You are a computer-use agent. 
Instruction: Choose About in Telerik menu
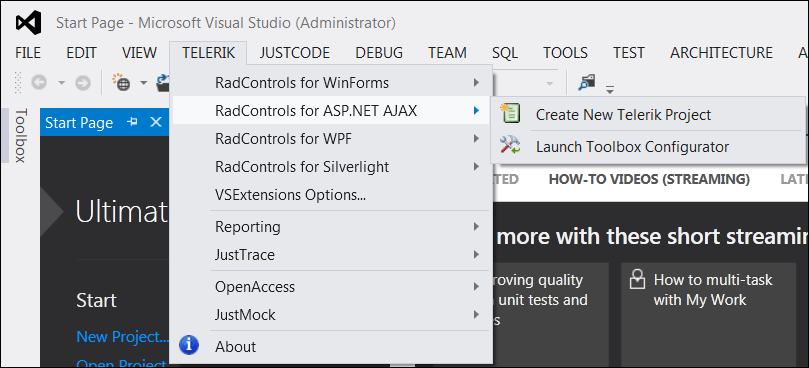tap(330, 346)
